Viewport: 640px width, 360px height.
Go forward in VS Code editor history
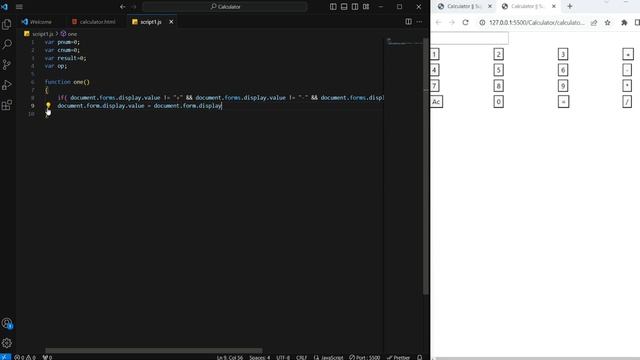pos(134,7)
